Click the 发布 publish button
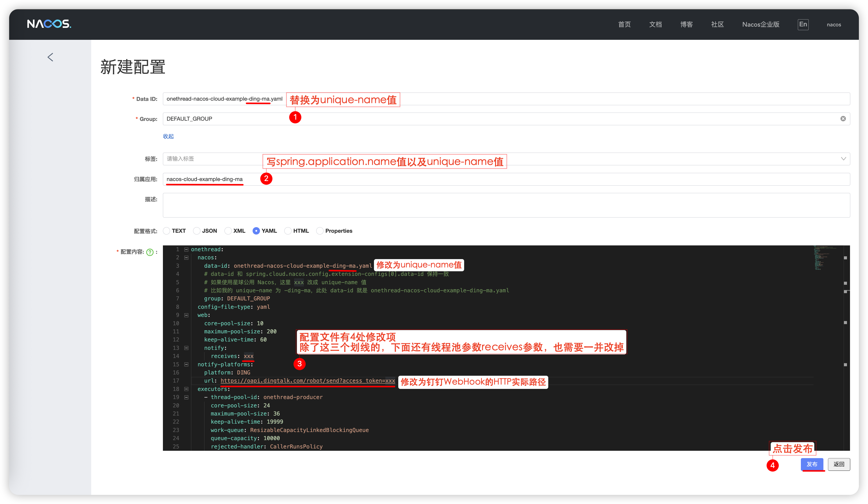The image size is (868, 504). pyautogui.click(x=812, y=464)
